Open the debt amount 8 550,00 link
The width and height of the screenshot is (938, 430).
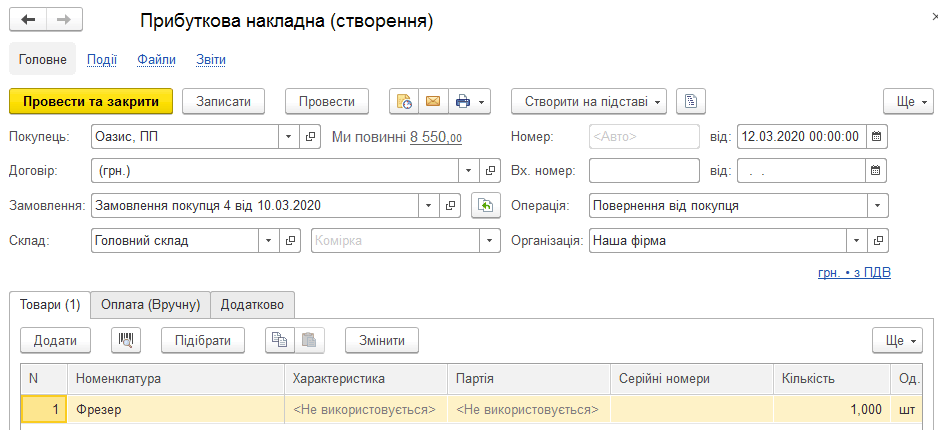tap(436, 138)
